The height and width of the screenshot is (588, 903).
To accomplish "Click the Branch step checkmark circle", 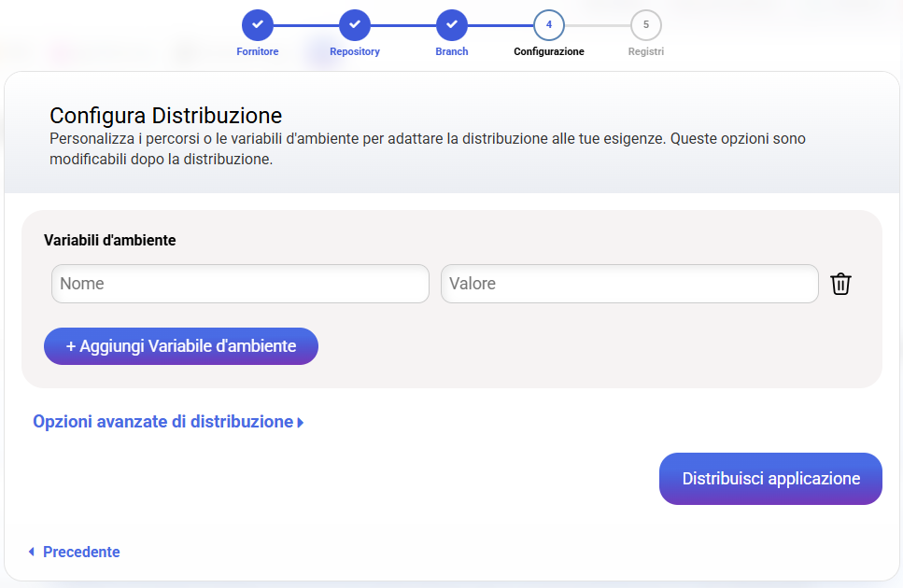I will (452, 24).
